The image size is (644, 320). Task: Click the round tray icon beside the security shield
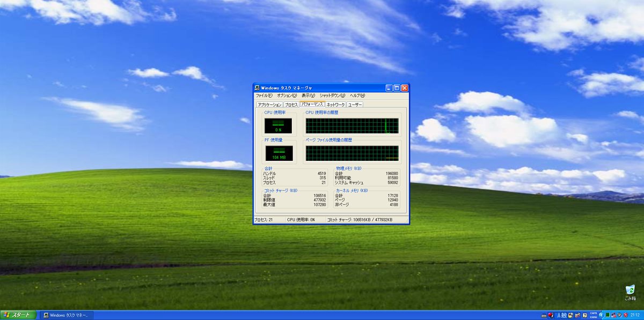[x=619, y=315]
